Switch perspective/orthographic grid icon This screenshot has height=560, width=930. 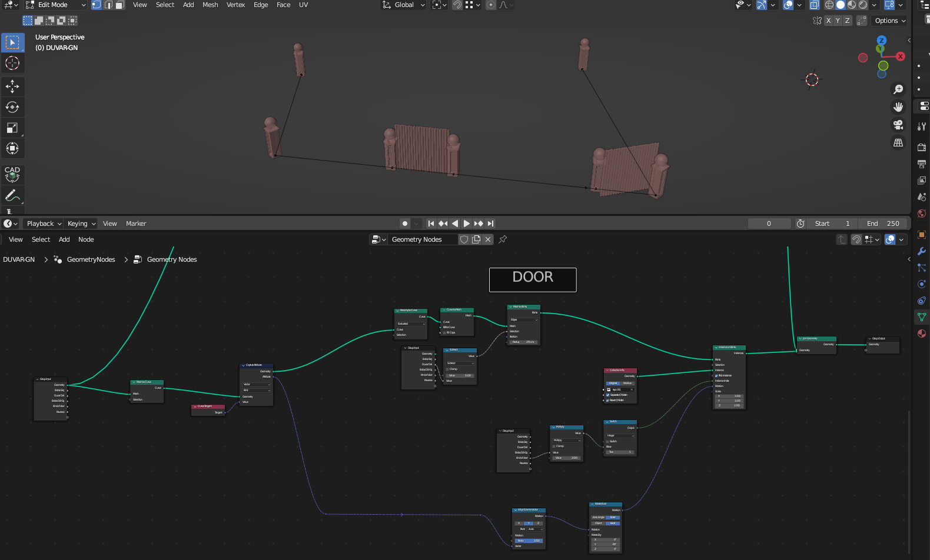point(898,142)
